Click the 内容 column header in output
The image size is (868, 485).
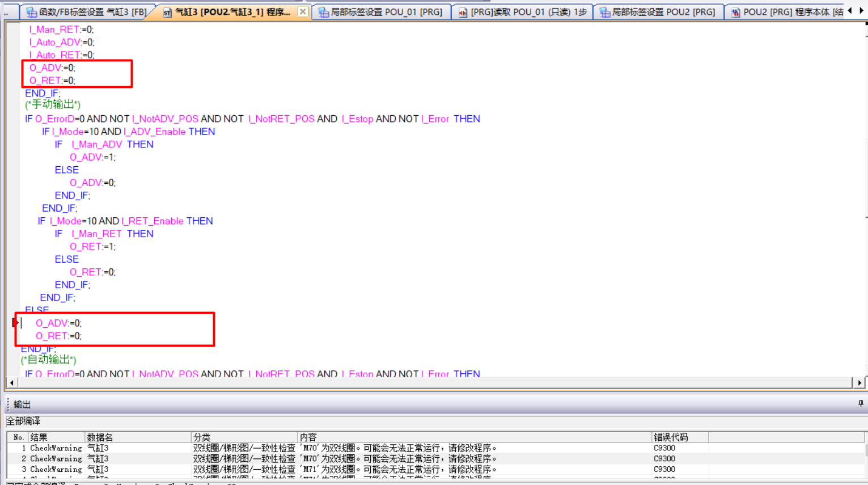click(x=473, y=437)
